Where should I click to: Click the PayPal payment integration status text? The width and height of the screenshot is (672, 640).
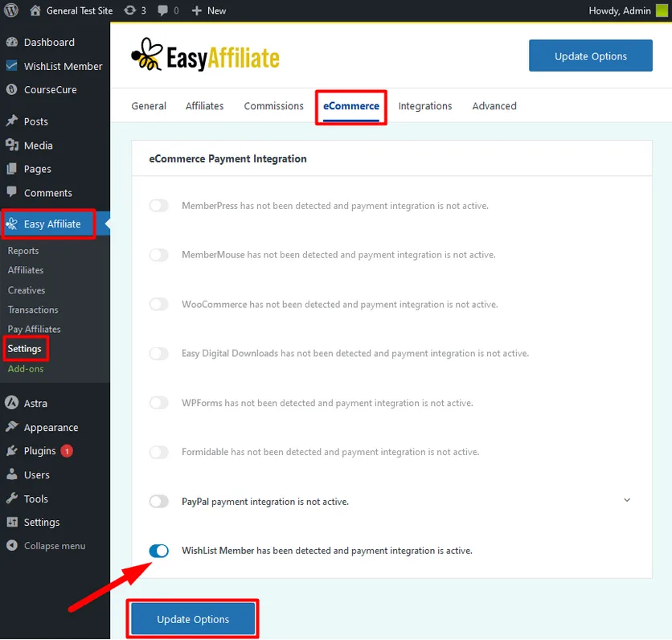coord(265,502)
